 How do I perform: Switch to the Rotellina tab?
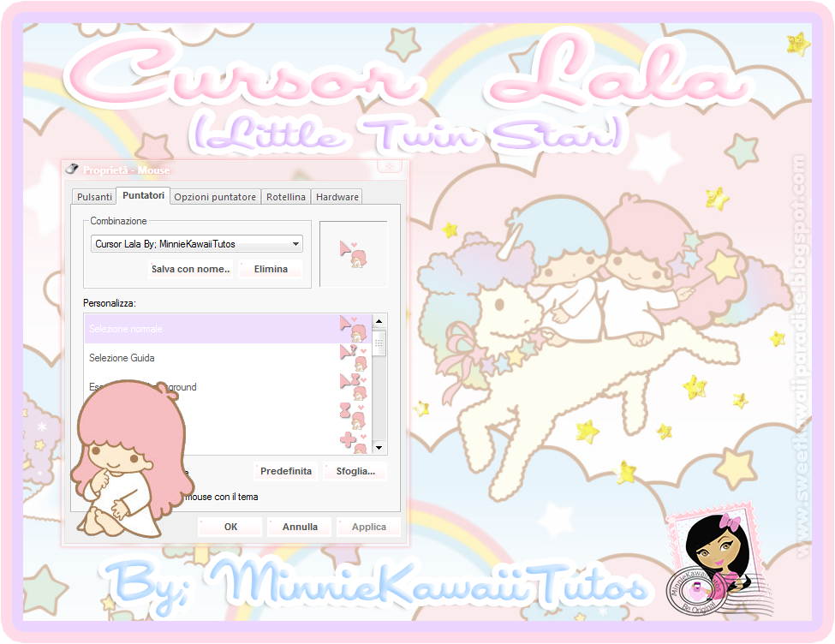coord(285,196)
